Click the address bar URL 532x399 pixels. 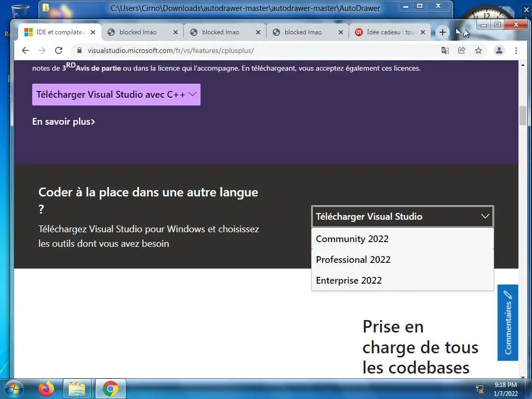pyautogui.click(x=170, y=50)
